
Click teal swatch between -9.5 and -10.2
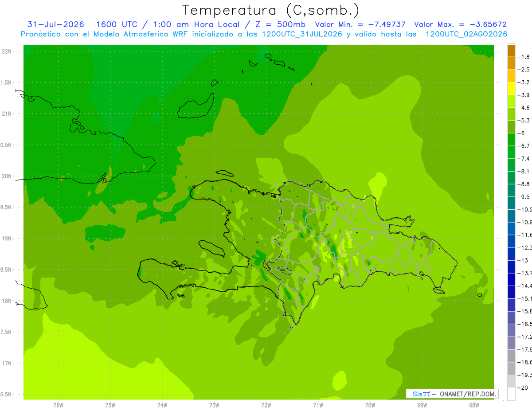pos(511,203)
